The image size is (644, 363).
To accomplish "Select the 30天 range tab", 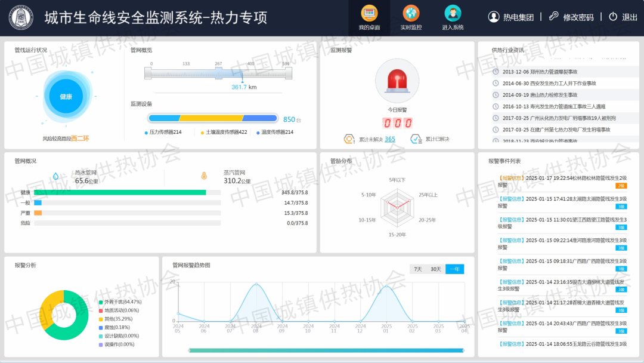I will tap(436, 269).
